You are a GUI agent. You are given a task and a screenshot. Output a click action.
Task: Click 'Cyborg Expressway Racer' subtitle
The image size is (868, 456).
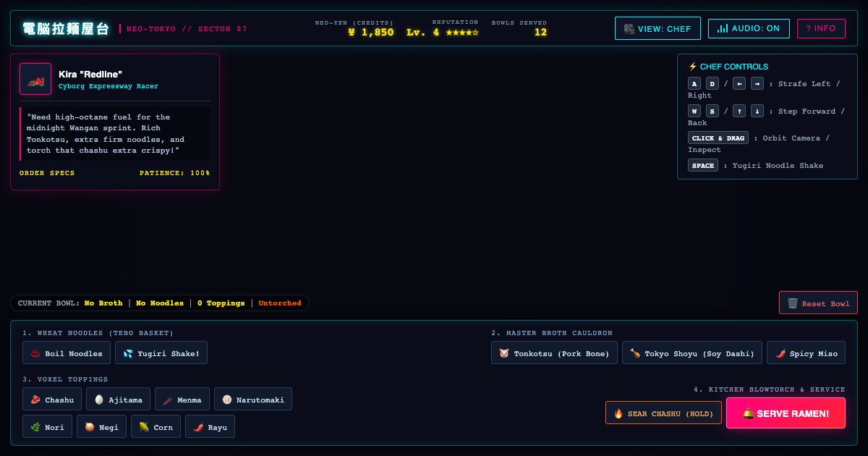(x=109, y=86)
